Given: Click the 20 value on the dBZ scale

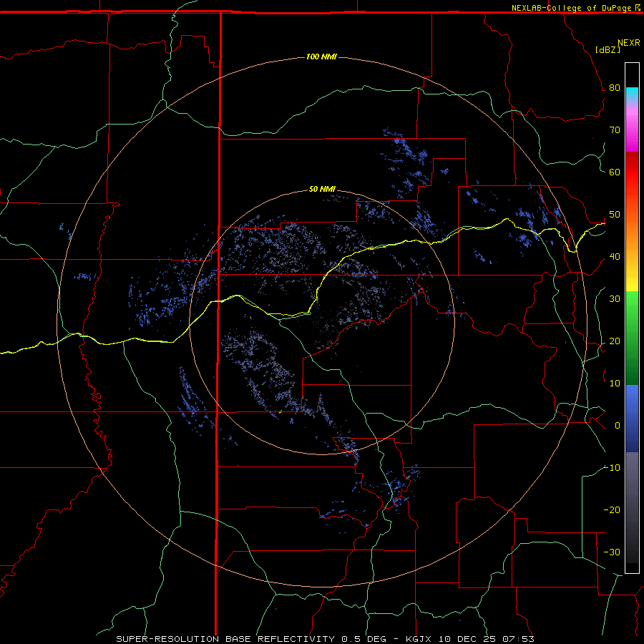Looking at the screenshot, I should click(x=615, y=341).
